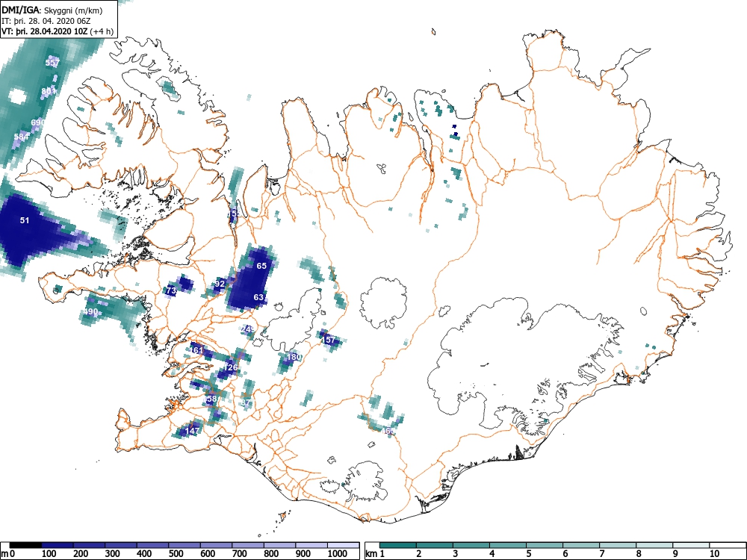The height and width of the screenshot is (560, 747).
Task: Click the visibility value '65'
Action: pyautogui.click(x=261, y=266)
